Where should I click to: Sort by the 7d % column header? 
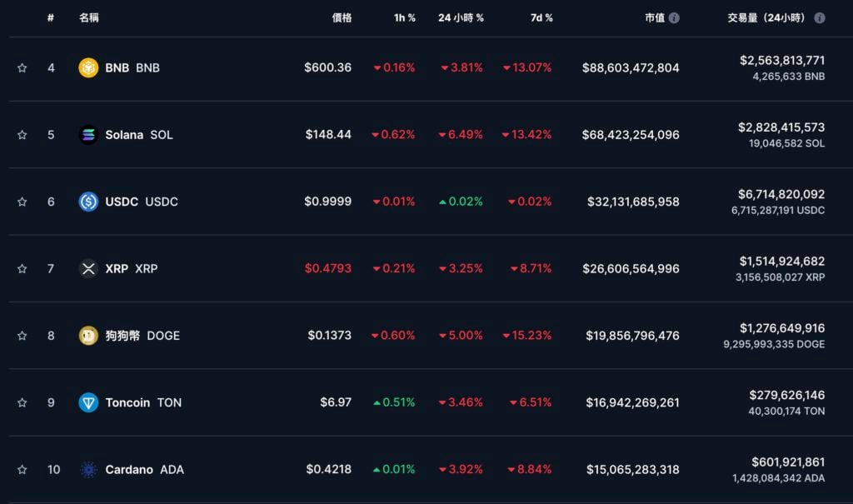tap(541, 17)
